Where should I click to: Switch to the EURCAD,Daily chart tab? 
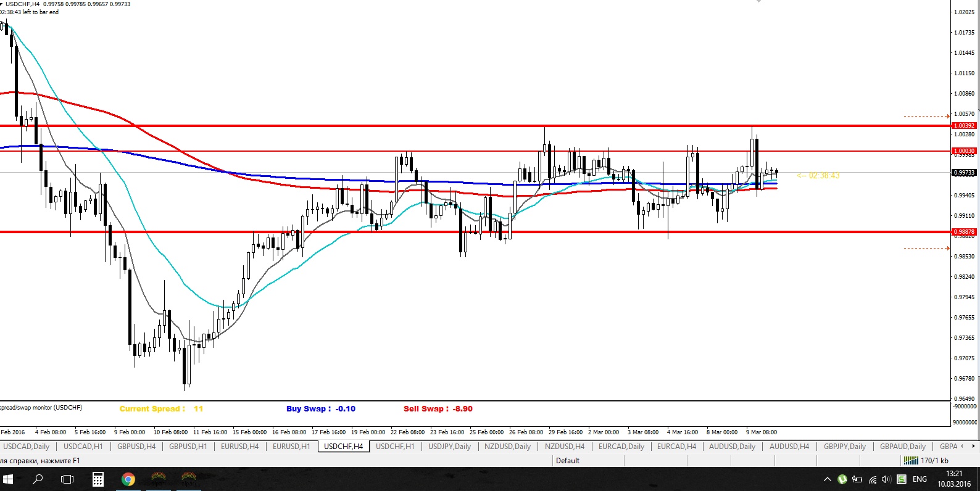621,446
